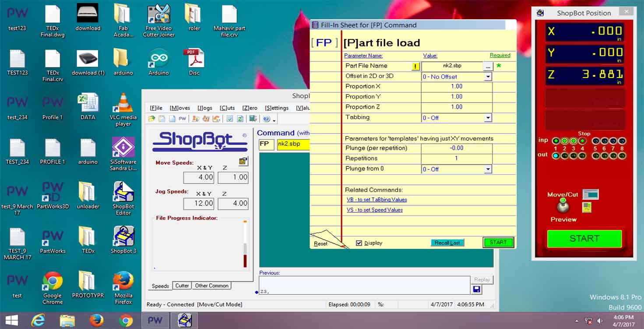This screenshot has height=329, width=644.
Task: Click the teal computer-stack toolbar icon
Action: tap(253, 118)
